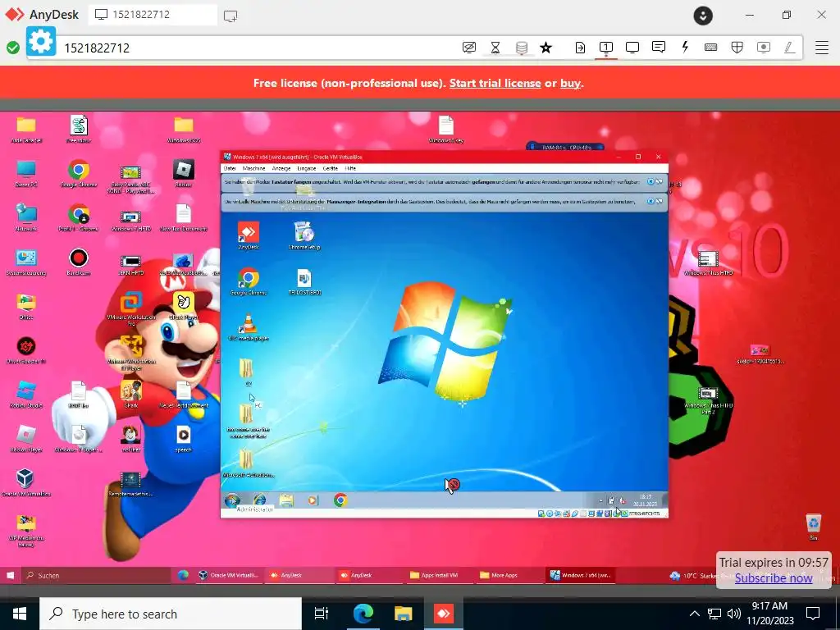Open Maschine menu in VirtualBox window
The image size is (840, 630).
254,168
